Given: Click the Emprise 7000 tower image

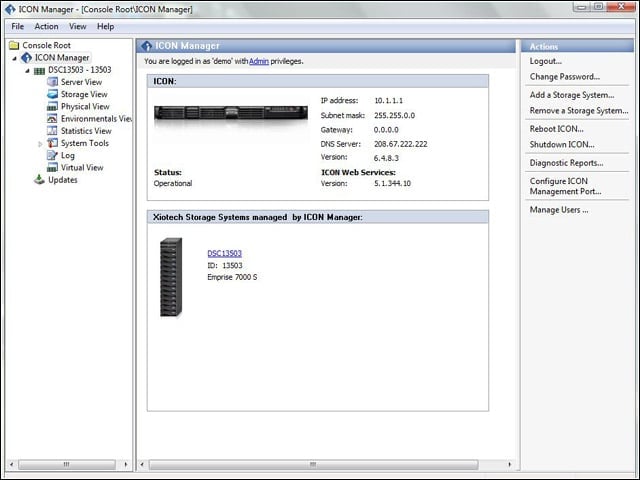Looking at the screenshot, I should pos(171,277).
